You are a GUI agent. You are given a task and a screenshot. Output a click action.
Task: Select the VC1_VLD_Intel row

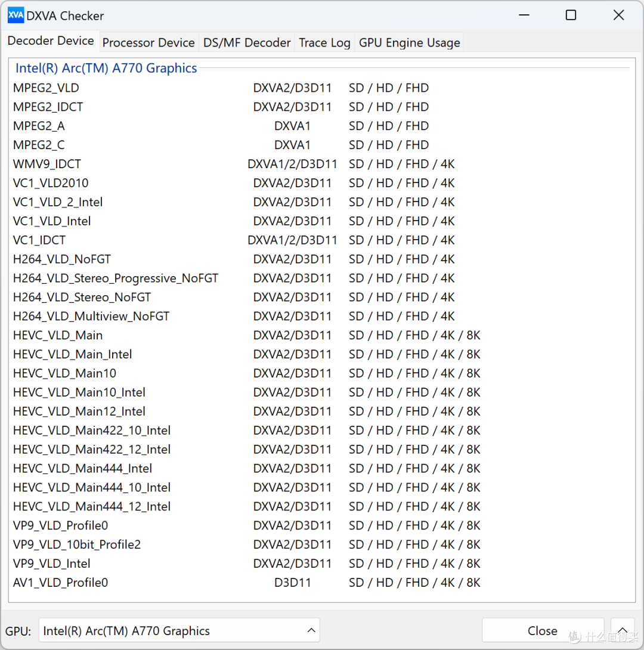tap(321, 221)
